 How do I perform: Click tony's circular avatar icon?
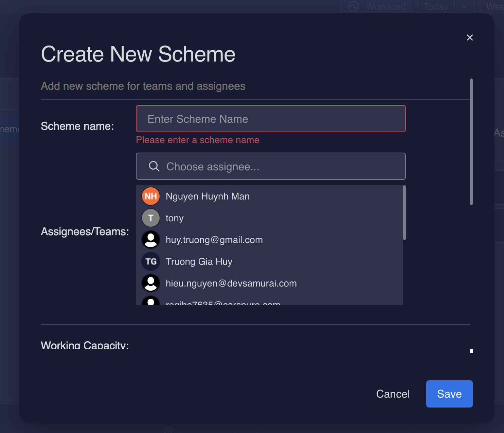coord(150,218)
